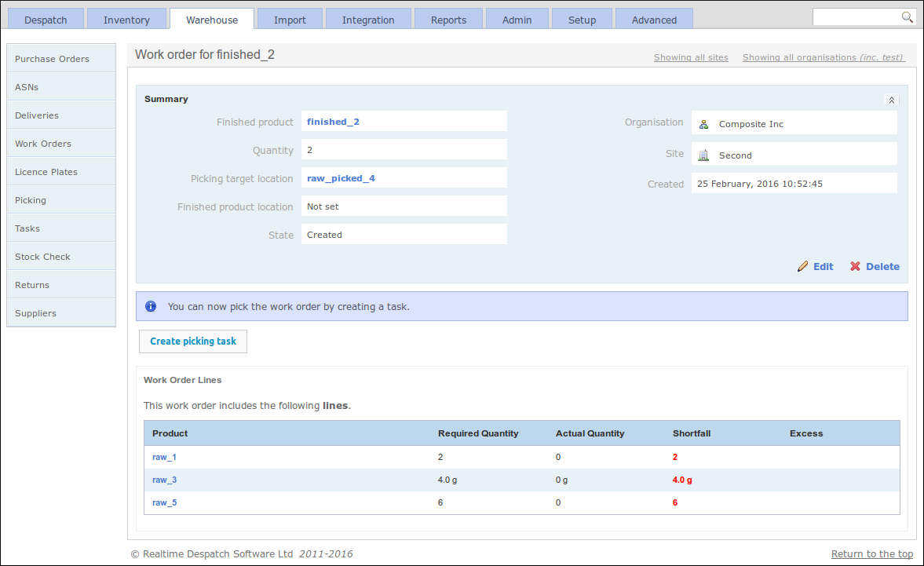Open Purchase Orders in sidebar
Image resolution: width=924 pixels, height=566 pixels.
pyautogui.click(x=61, y=58)
